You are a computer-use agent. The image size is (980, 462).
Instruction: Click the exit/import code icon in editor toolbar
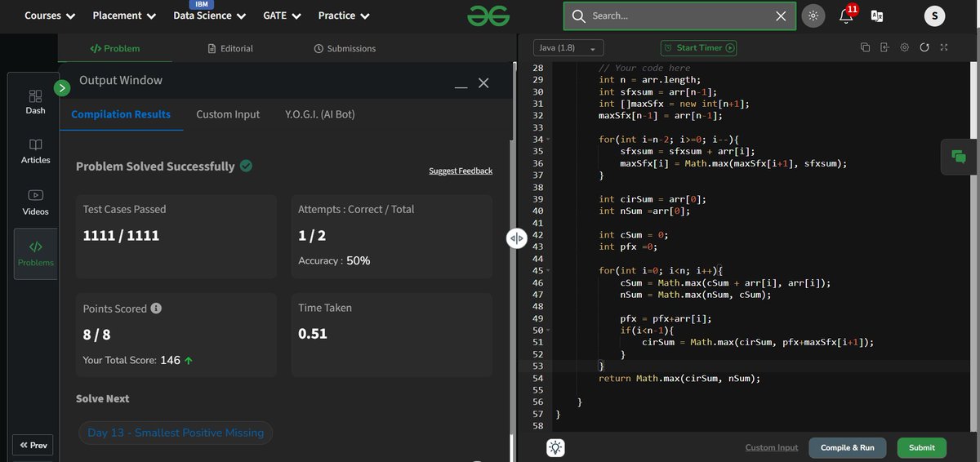click(x=885, y=48)
